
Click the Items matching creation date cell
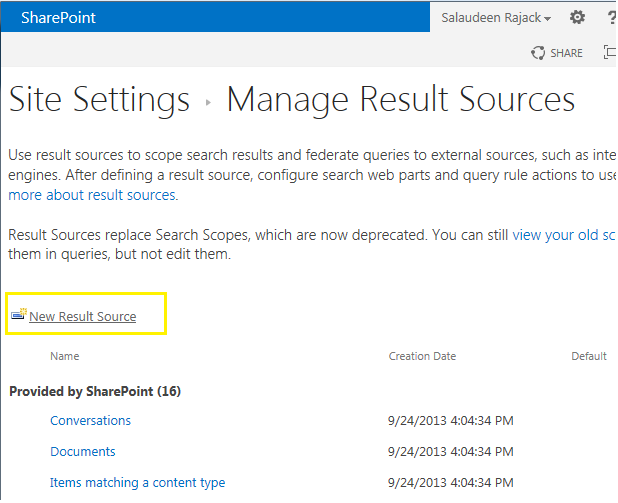point(450,483)
